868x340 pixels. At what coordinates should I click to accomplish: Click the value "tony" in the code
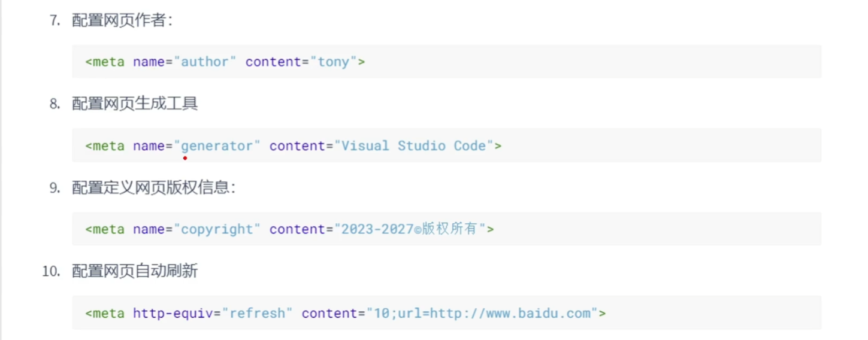point(334,62)
